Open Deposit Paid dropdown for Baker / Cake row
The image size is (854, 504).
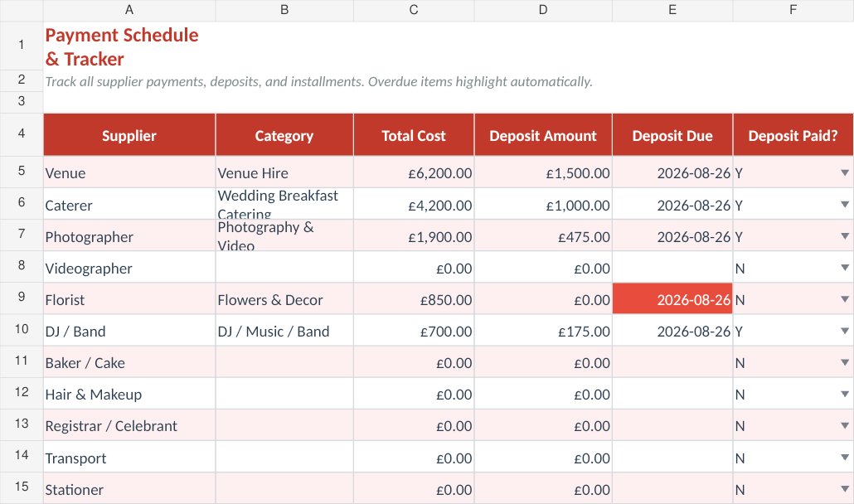(845, 362)
